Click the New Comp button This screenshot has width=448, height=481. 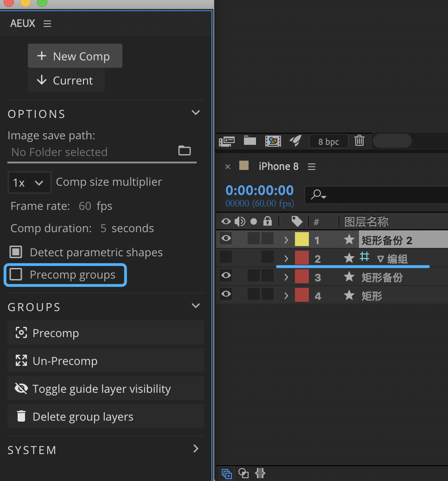[75, 56]
